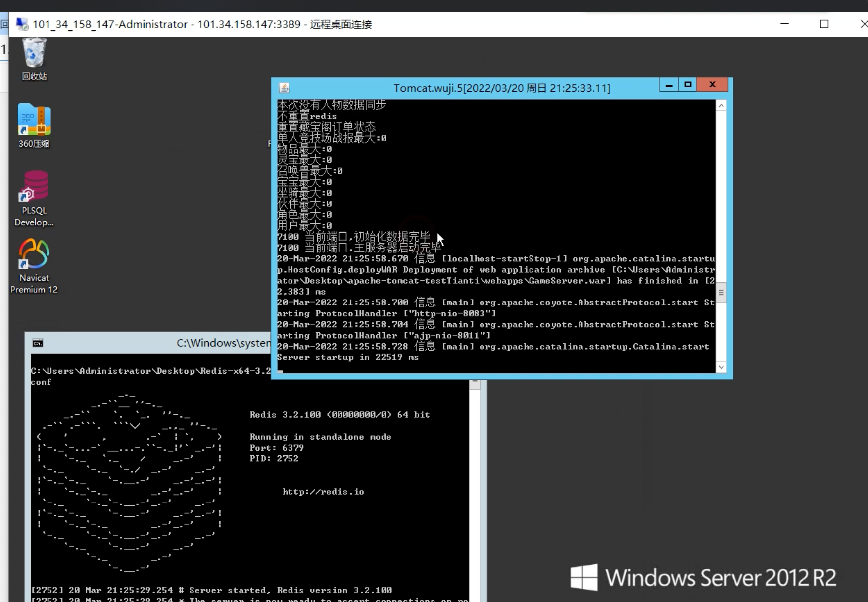This screenshot has height=602, width=868.
Task: Select the PLSQL Developer desktop shortcut
Action: pos(34,199)
